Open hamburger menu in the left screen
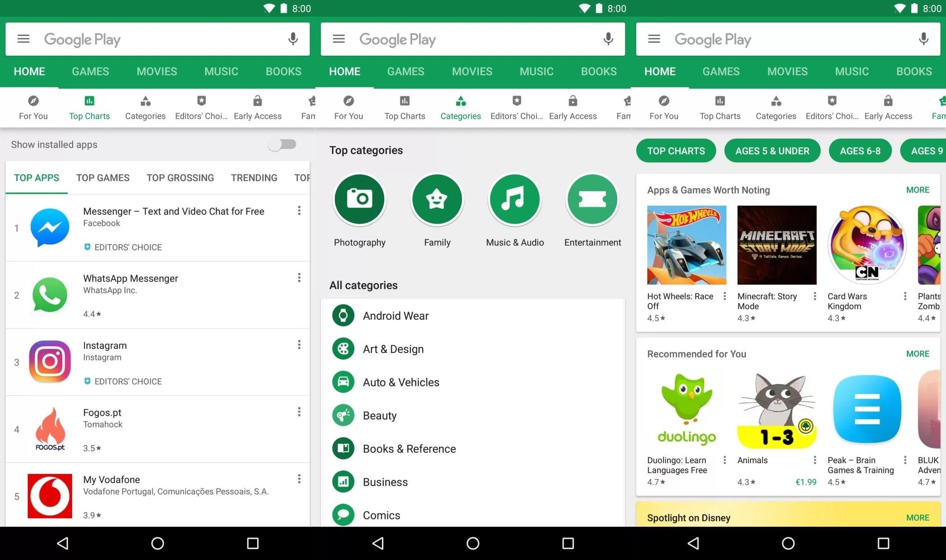Viewport: 946px width, 560px height. pos(23,39)
